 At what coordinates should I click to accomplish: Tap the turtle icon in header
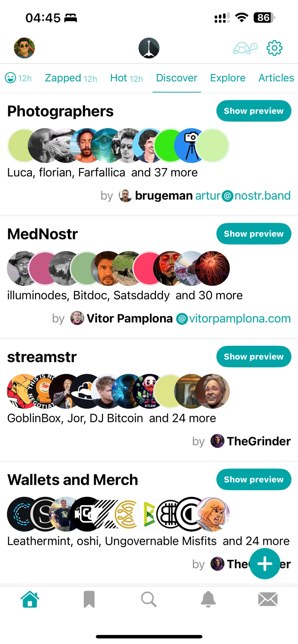click(x=245, y=48)
